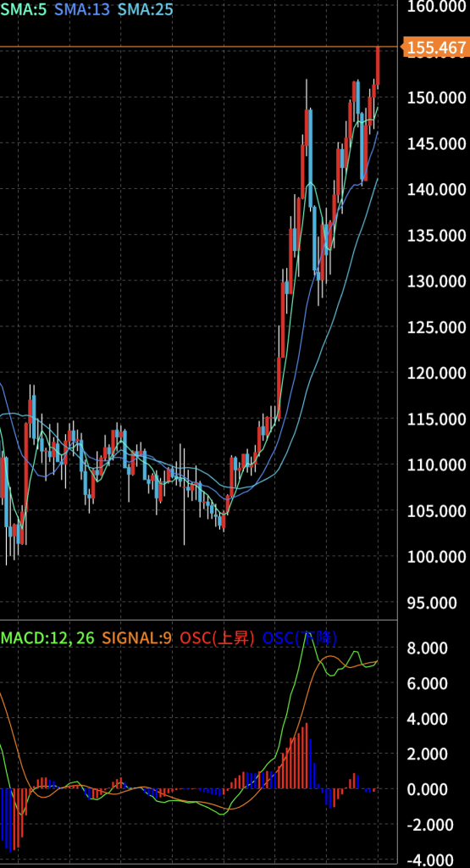The width and height of the screenshot is (470, 868).
Task: Click the current price tag 155.467
Action: coord(436,47)
